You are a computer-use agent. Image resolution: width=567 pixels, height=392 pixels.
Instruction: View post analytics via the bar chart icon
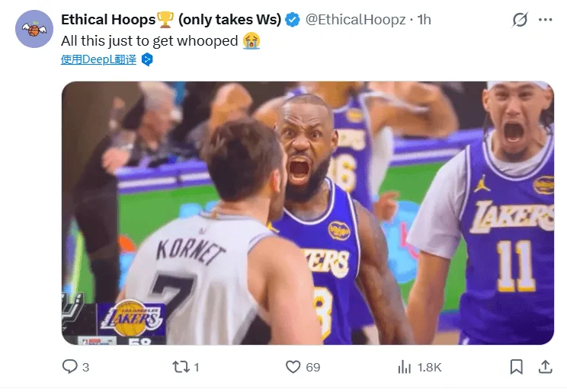tap(405, 367)
